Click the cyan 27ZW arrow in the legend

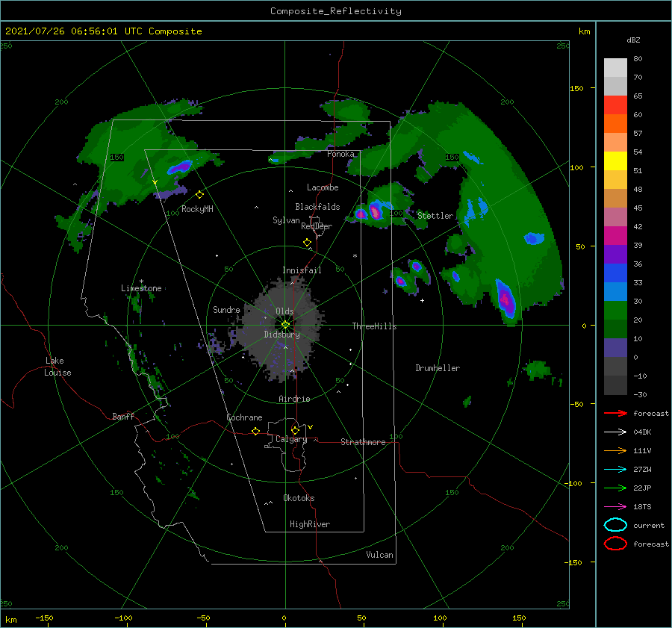click(x=615, y=470)
